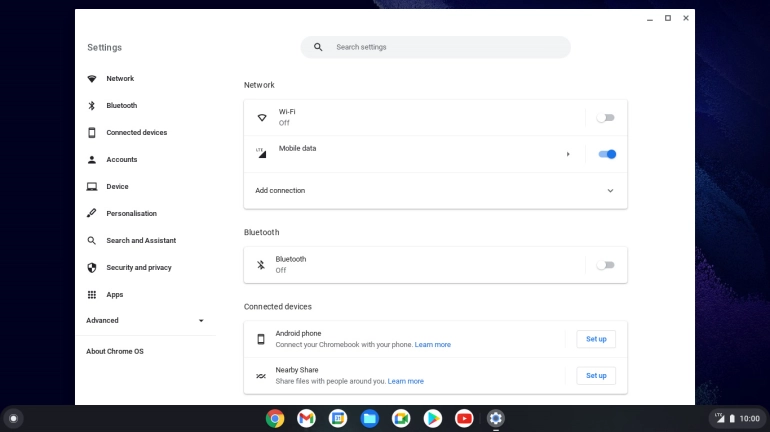This screenshot has height=432, width=770.
Task: Open the Files app in shelf
Action: coord(369,418)
